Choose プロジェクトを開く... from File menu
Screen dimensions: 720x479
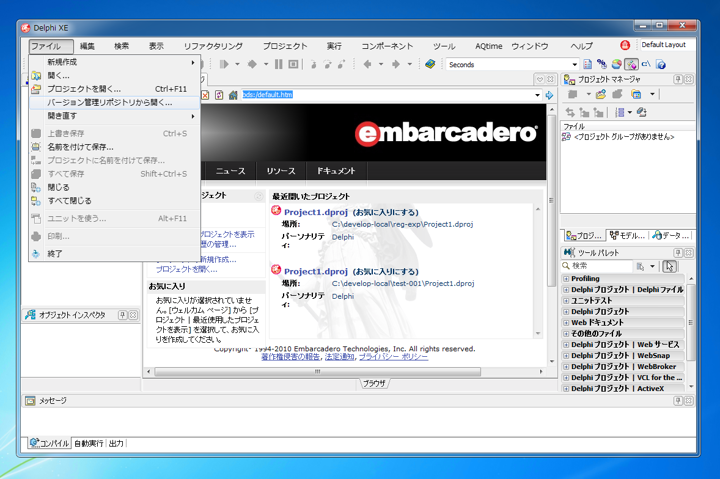point(115,89)
